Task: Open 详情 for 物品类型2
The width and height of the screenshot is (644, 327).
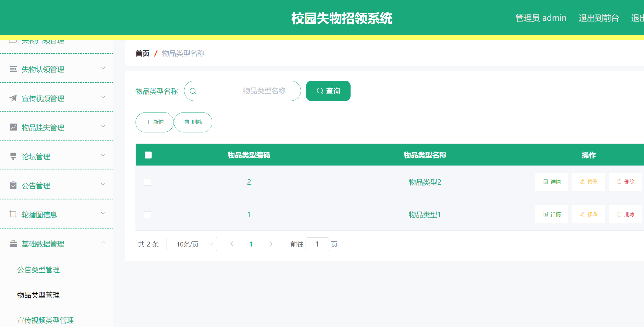Action: tap(552, 182)
